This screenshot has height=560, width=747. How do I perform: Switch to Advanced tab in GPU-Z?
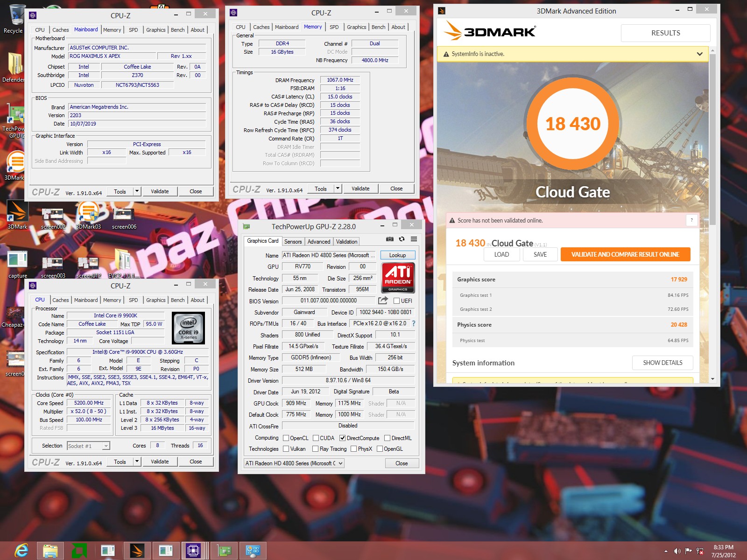(319, 241)
